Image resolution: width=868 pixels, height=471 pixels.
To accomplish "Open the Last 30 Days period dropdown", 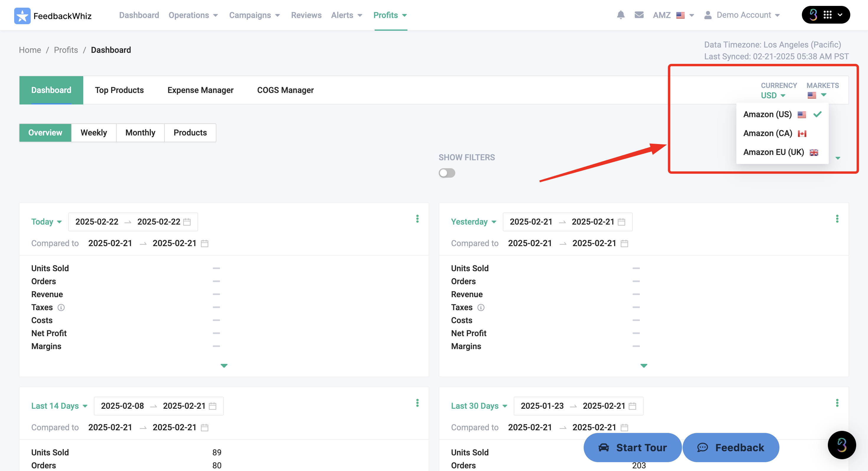I will coord(479,406).
